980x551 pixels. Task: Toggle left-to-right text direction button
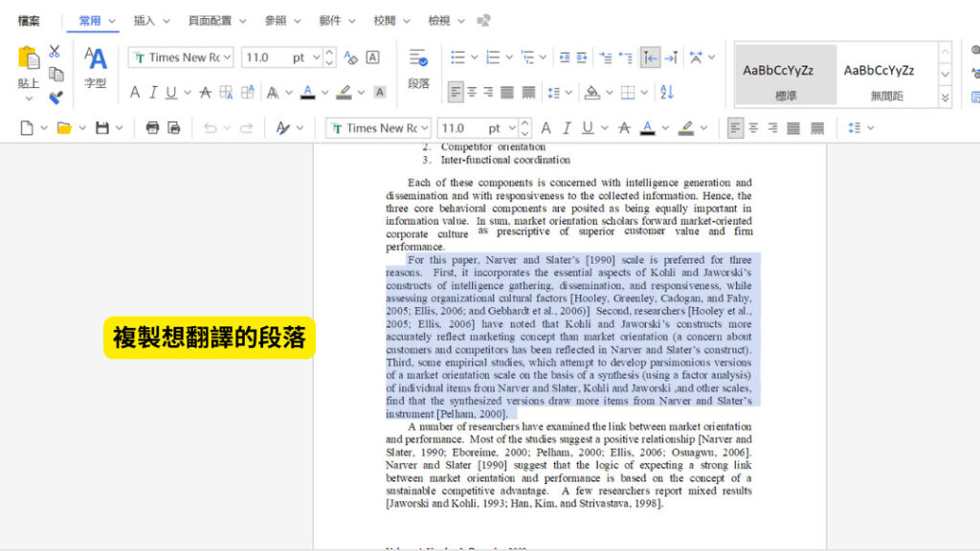point(650,57)
